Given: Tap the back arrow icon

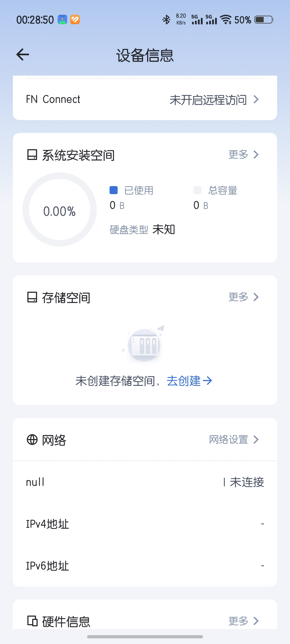Looking at the screenshot, I should click(23, 55).
